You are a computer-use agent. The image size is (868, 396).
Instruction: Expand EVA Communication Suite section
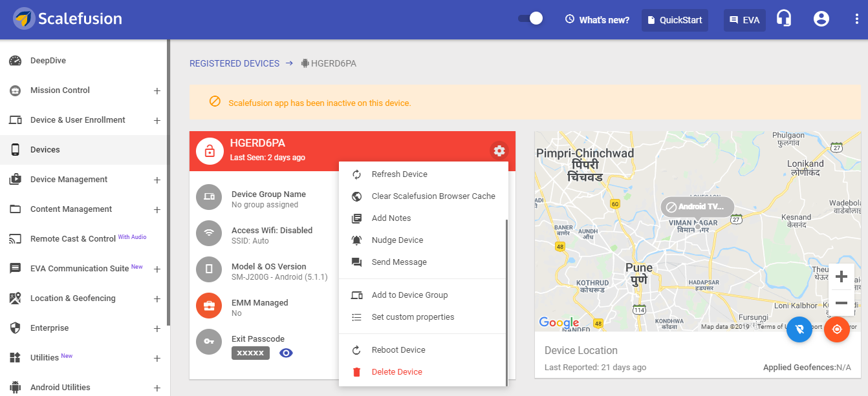tap(157, 269)
